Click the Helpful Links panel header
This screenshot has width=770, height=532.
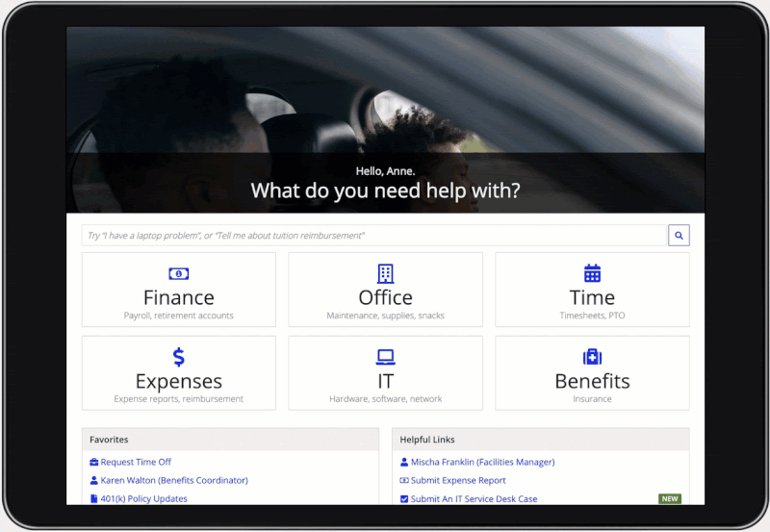coord(541,440)
